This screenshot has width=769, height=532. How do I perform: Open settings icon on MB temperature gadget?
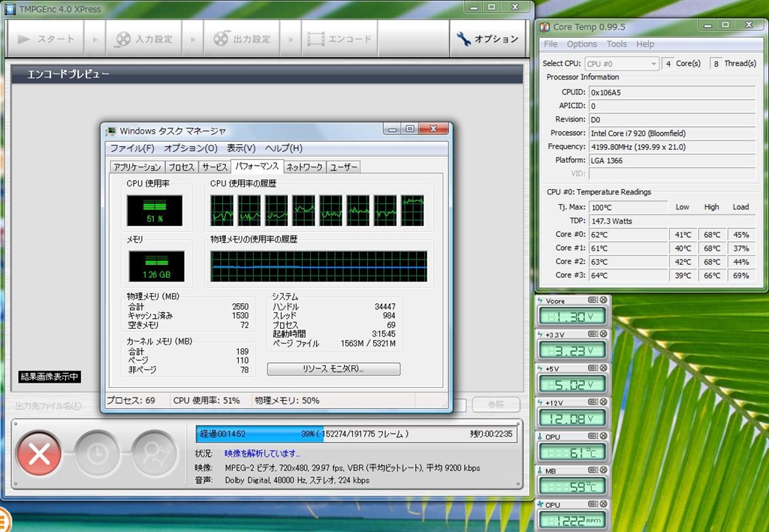[x=593, y=470]
